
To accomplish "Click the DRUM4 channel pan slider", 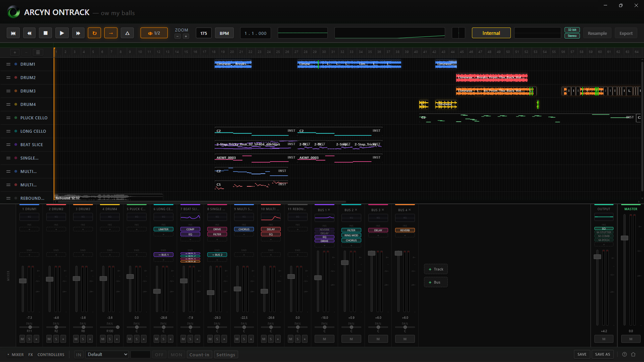I will tap(110, 327).
